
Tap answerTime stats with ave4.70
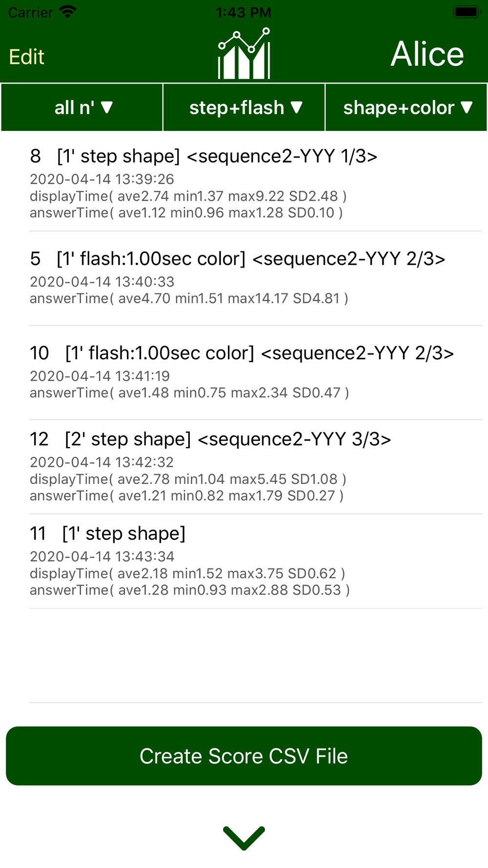point(189,298)
